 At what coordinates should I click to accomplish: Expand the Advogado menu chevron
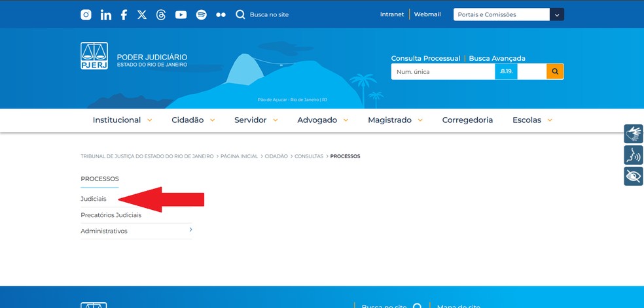[346, 120]
